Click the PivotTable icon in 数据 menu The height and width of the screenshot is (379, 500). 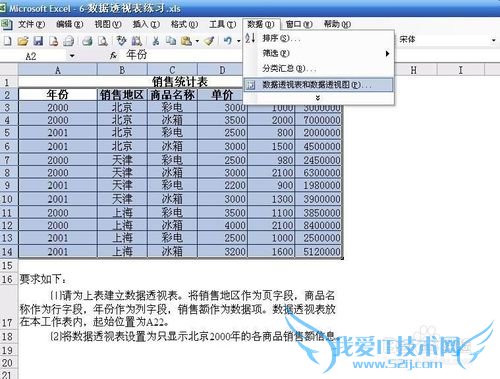[250, 85]
